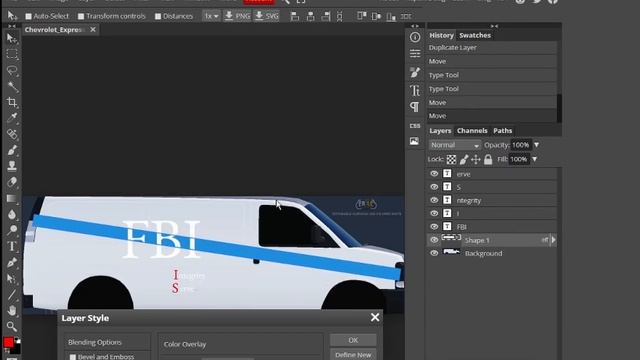Open the image preview panel icon
Viewport: 640px width, 360px height.
click(415, 141)
